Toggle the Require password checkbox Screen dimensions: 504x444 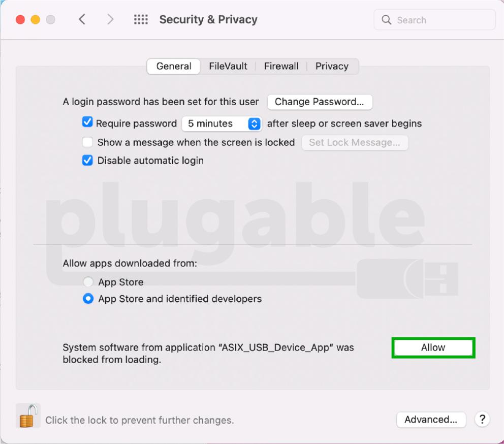click(x=88, y=122)
